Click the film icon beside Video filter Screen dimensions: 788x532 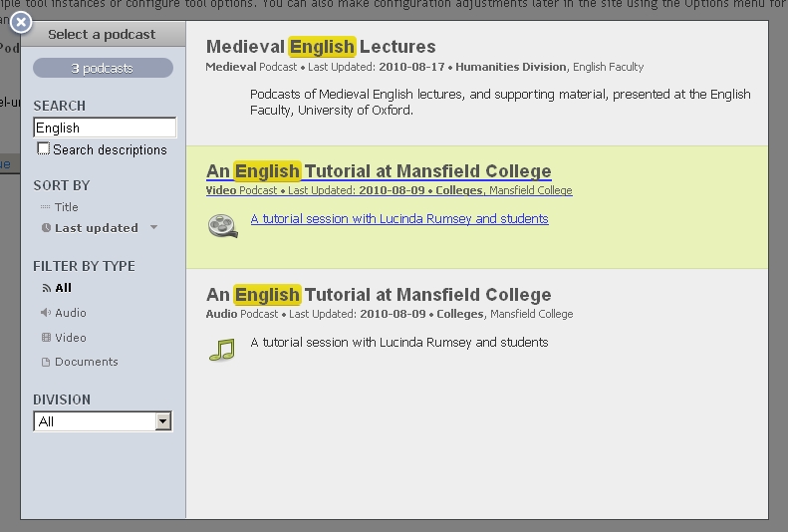[x=46, y=338]
